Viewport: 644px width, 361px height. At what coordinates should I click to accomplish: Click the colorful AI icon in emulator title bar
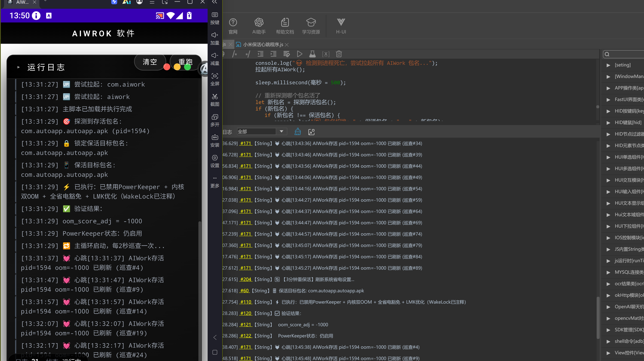(126, 2)
